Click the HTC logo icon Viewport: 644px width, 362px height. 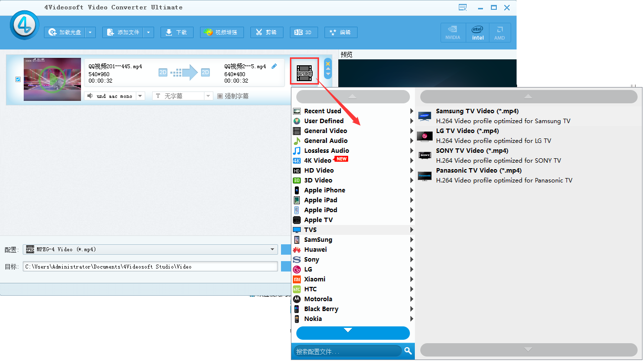[297, 289]
